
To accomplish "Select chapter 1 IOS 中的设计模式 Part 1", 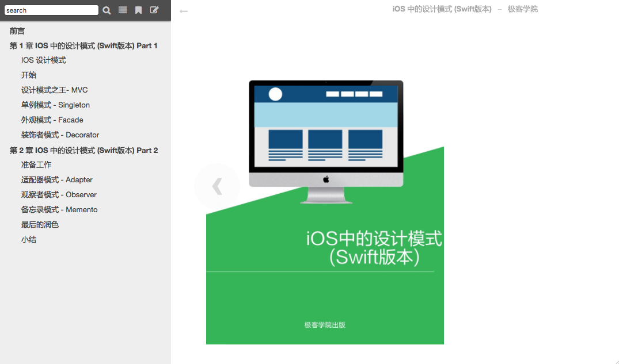I will [83, 45].
